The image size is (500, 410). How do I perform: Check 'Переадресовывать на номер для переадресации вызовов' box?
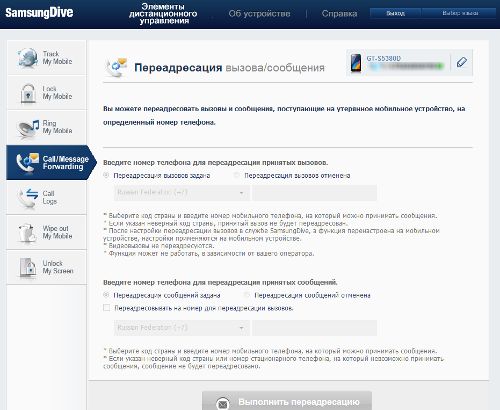[x=106, y=308]
